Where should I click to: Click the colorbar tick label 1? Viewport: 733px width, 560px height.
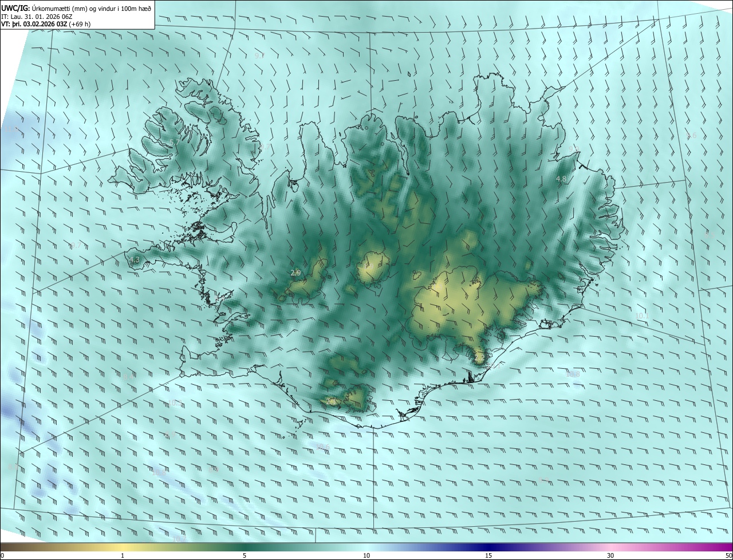coord(123,556)
